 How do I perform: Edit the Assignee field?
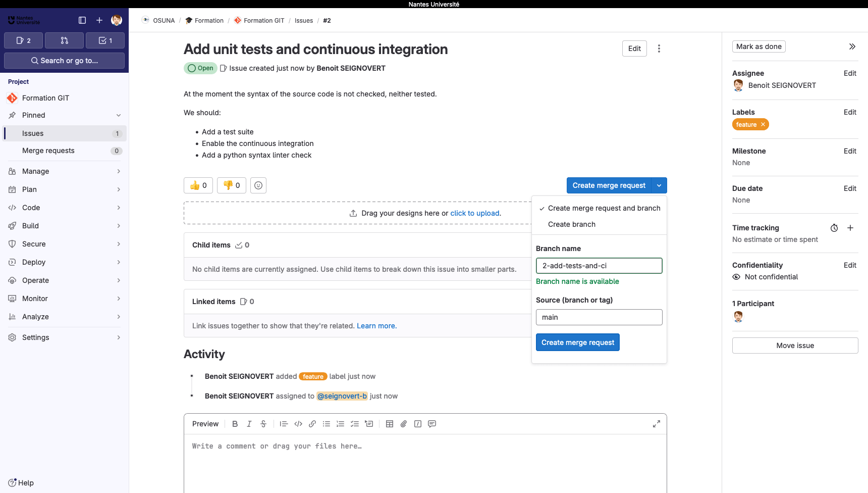pyautogui.click(x=850, y=73)
